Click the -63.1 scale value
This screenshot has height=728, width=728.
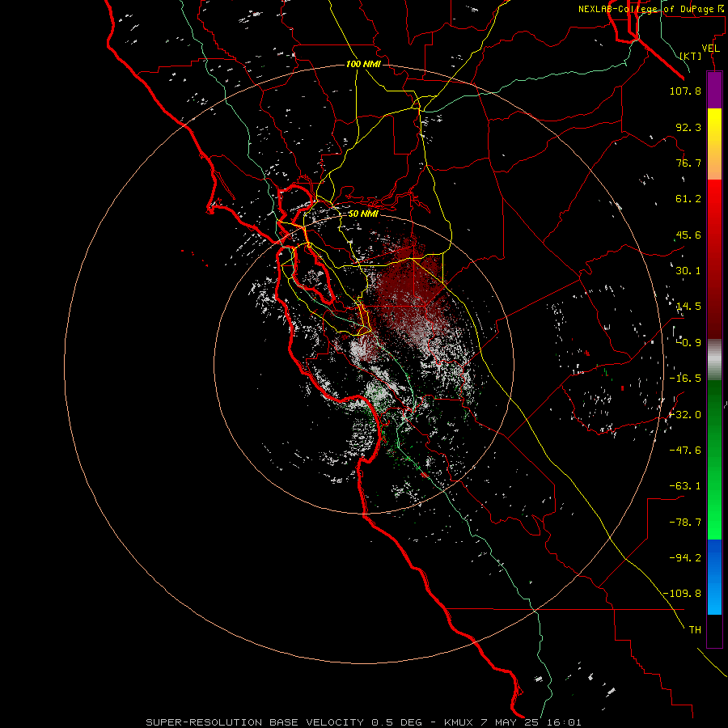[x=685, y=486]
